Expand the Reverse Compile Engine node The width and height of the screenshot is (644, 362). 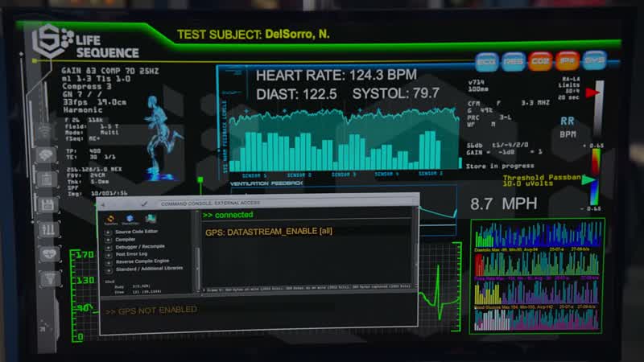109,263
